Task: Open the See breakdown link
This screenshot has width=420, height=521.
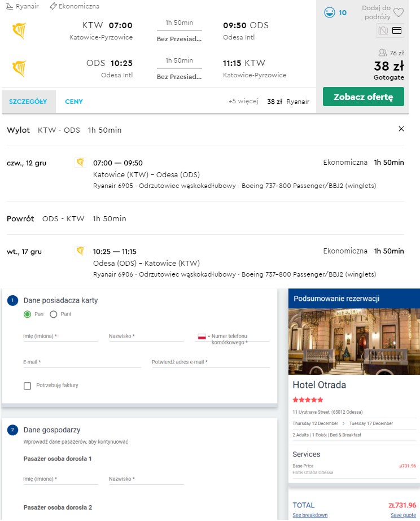Action: [310, 515]
